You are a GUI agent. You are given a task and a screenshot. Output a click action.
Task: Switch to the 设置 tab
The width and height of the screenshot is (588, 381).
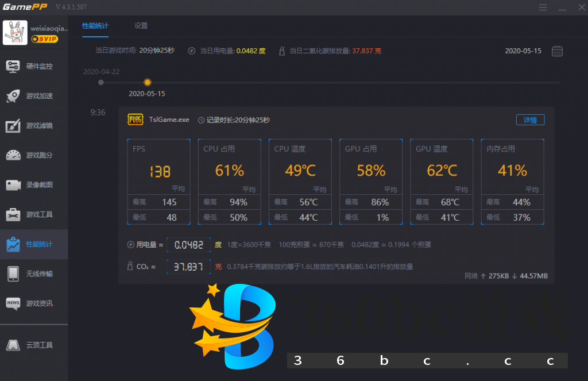tap(141, 26)
